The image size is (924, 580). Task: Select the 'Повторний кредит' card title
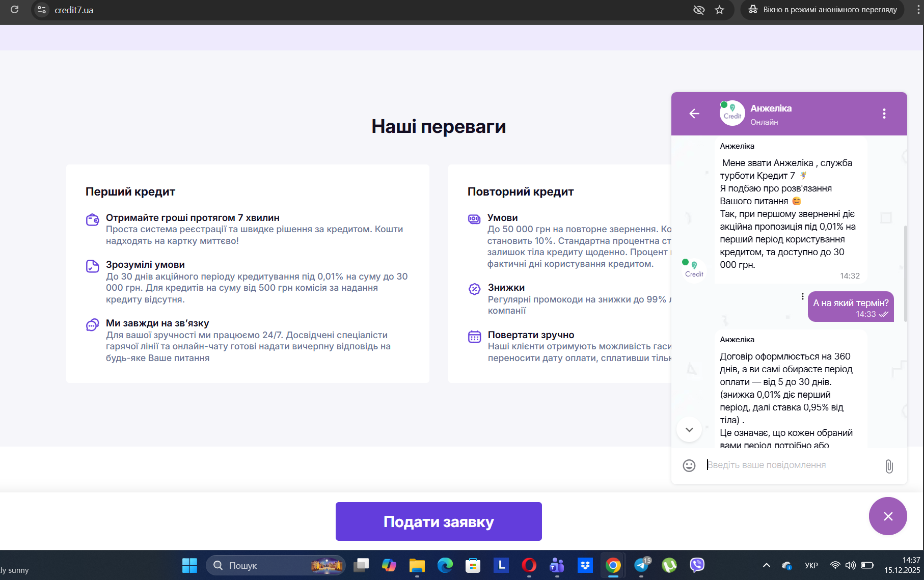click(x=521, y=191)
